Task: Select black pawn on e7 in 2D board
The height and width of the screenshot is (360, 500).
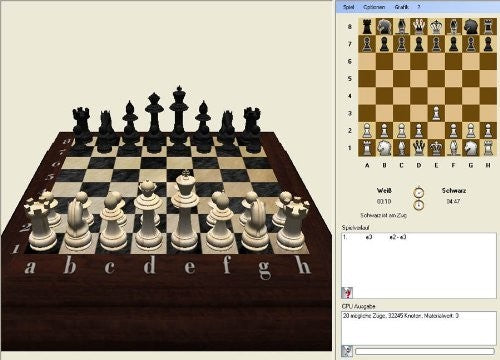Action: tap(436, 44)
